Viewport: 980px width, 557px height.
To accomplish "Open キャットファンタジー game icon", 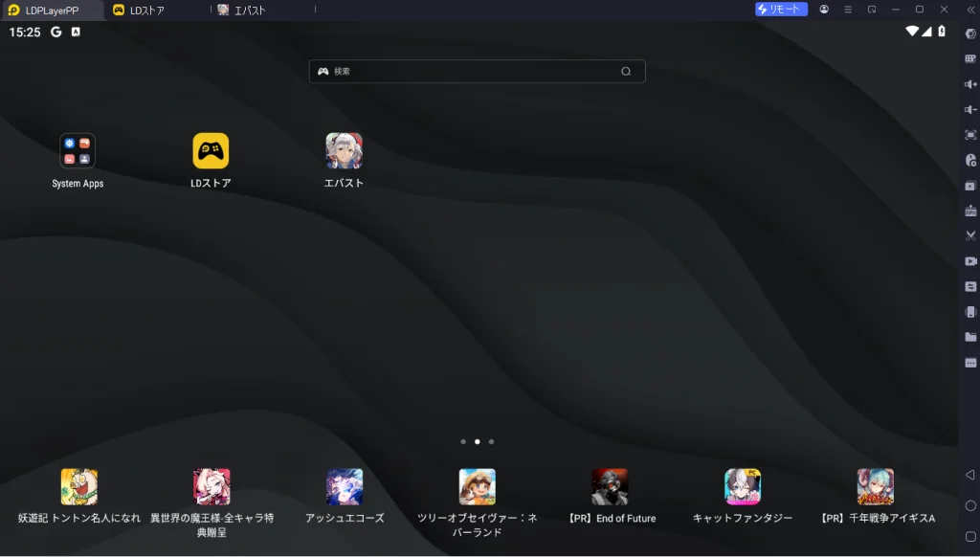I will pyautogui.click(x=743, y=486).
